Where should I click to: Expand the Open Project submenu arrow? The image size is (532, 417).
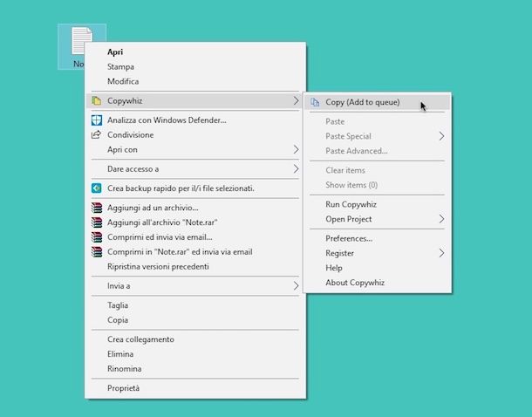point(441,219)
